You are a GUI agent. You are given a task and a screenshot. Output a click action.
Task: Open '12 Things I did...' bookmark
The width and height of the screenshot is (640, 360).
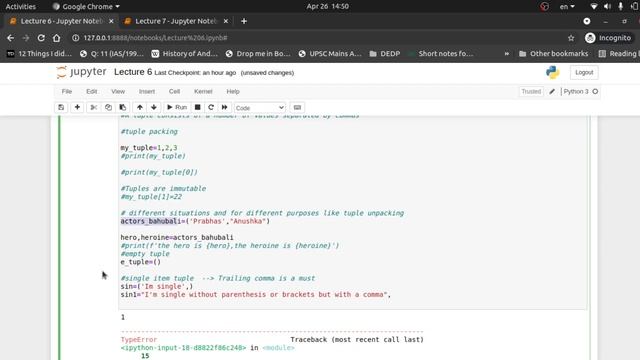[x=39, y=53]
